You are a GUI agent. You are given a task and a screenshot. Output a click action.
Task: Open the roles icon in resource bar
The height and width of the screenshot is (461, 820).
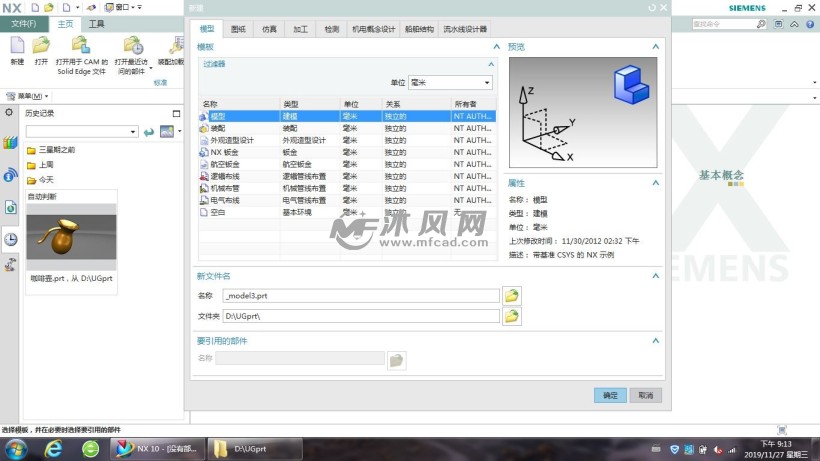coord(10,265)
